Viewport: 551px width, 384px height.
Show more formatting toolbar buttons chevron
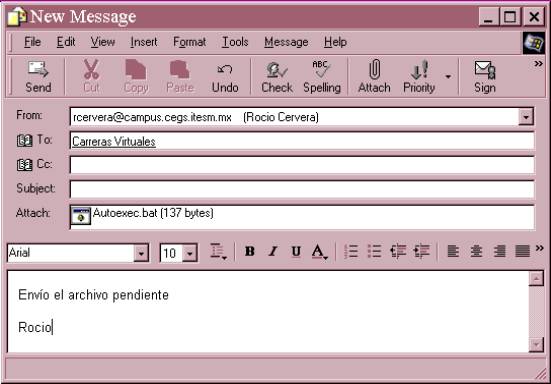coord(539,248)
